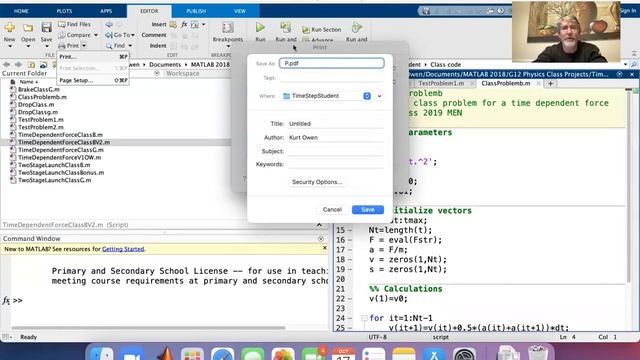Open Command Window actions menu circle icon

(x=321, y=239)
